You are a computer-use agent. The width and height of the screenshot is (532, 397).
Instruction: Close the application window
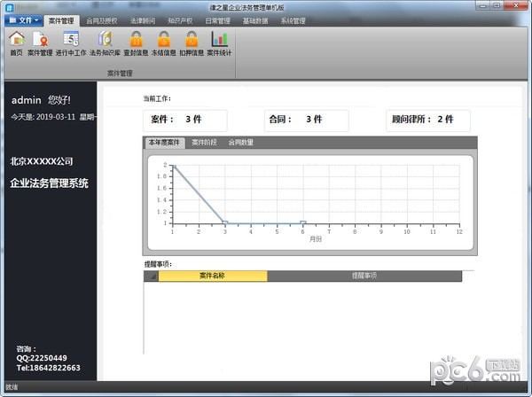[516, 5]
